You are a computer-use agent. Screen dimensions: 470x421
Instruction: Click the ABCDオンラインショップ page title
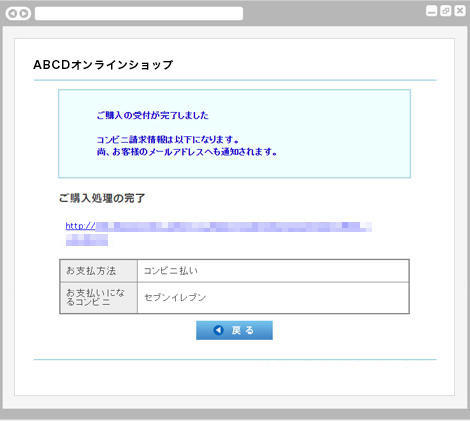pos(103,65)
